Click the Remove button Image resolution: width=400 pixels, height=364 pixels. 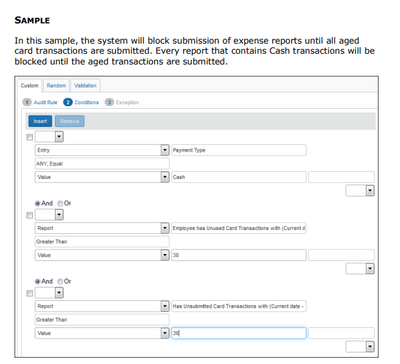pyautogui.click(x=70, y=121)
